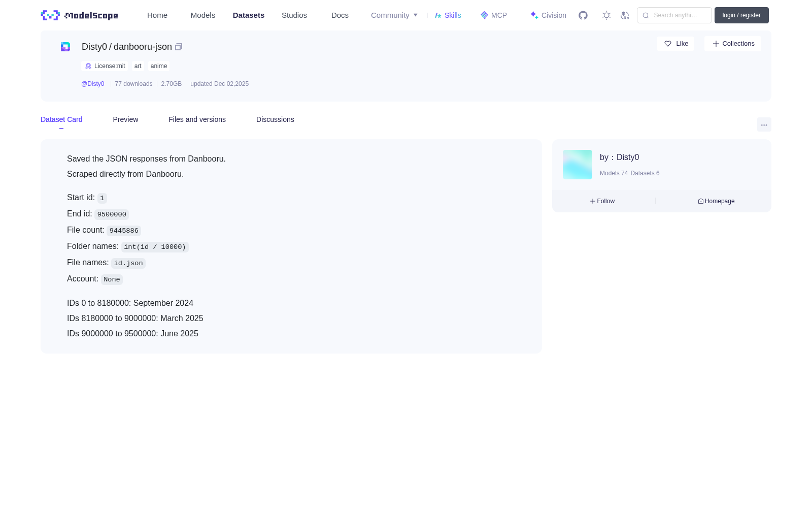Open Models in the navigation bar
The image size is (812, 508).
coord(203,15)
